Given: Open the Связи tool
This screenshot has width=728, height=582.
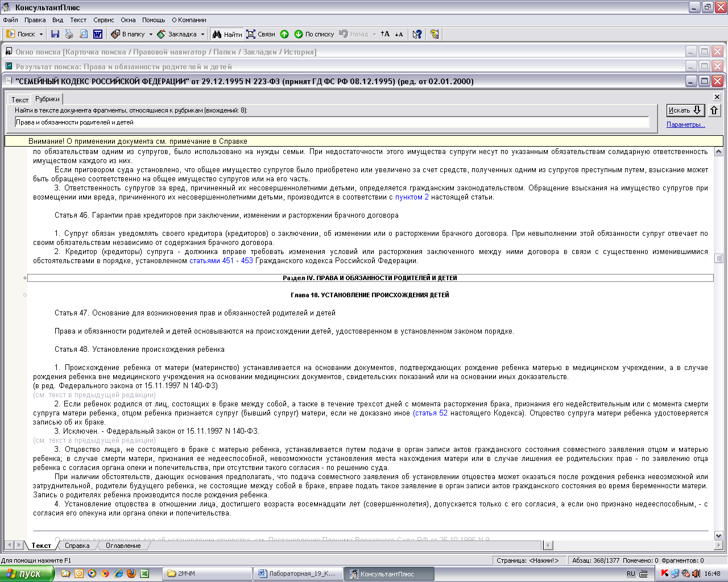Looking at the screenshot, I should [261, 34].
